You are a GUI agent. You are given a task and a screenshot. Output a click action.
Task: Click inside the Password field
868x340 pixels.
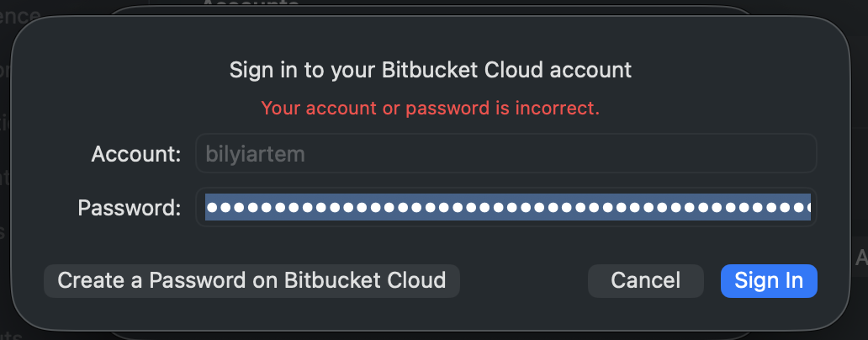click(506, 207)
